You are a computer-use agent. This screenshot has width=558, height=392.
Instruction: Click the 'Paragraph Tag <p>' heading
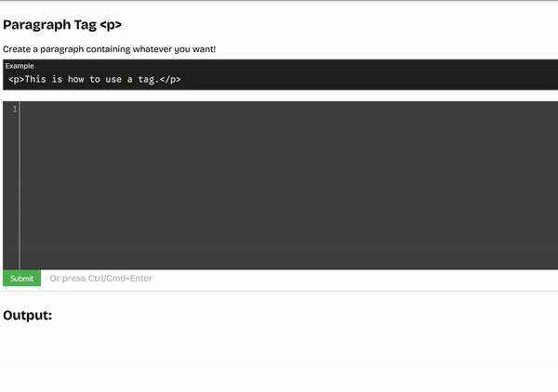[x=62, y=25]
